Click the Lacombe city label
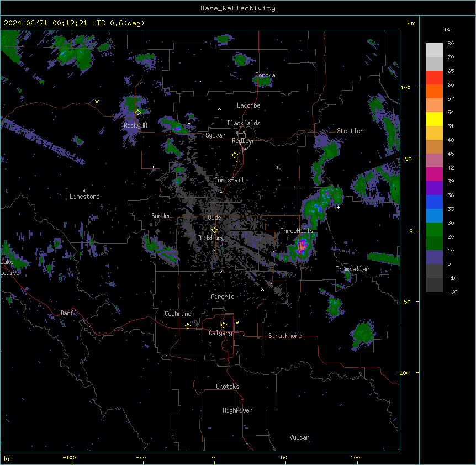 point(248,105)
